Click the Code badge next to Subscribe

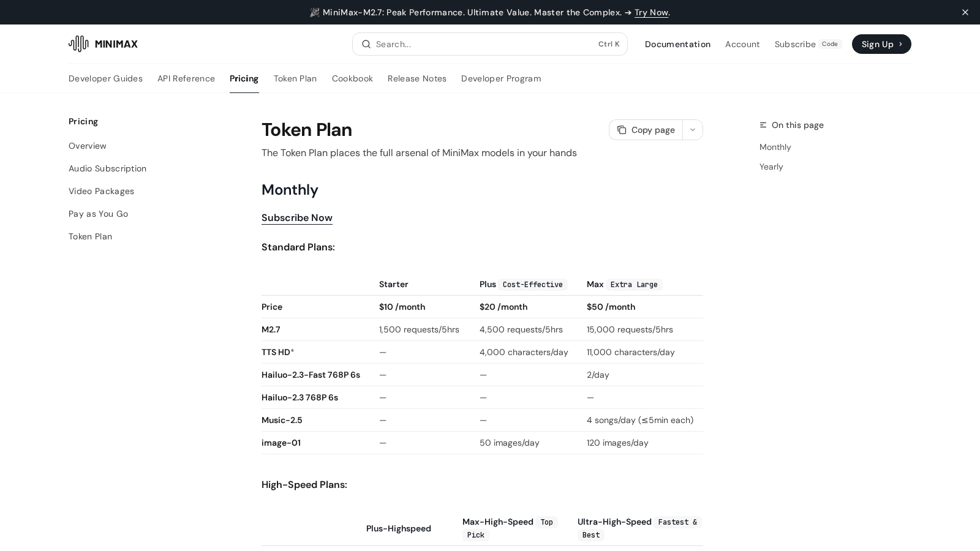(x=830, y=43)
